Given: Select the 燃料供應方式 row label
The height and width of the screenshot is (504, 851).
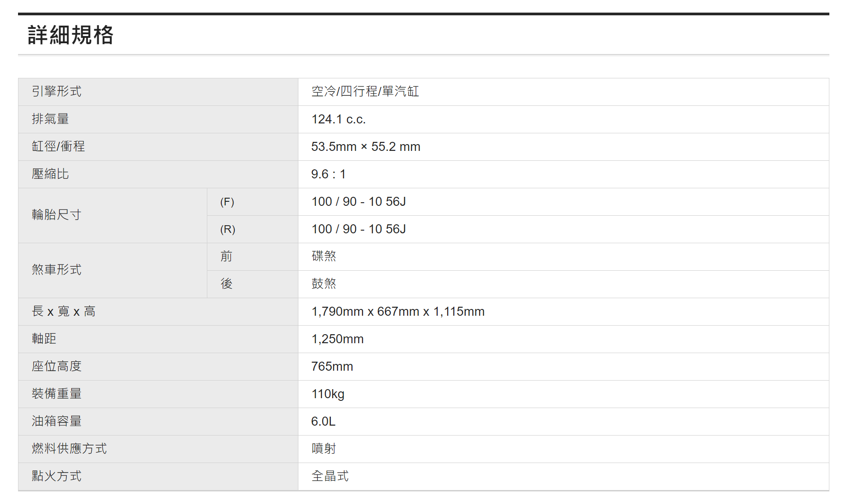Looking at the screenshot, I should (x=69, y=449).
